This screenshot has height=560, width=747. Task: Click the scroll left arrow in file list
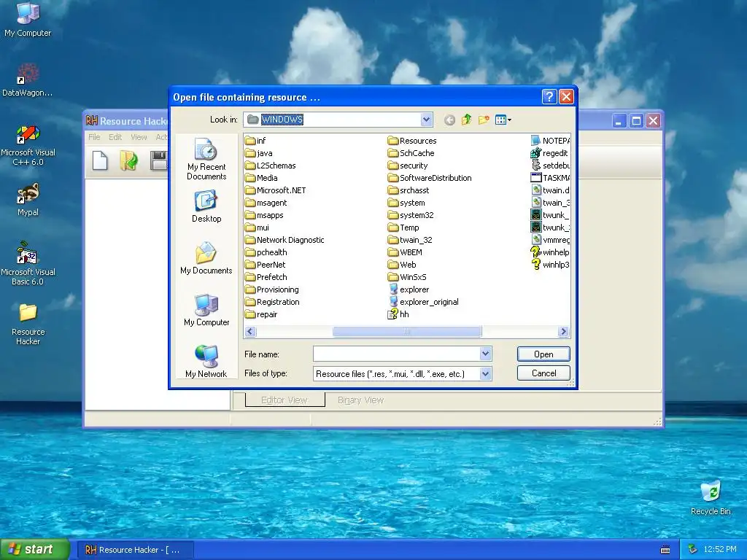(x=251, y=332)
